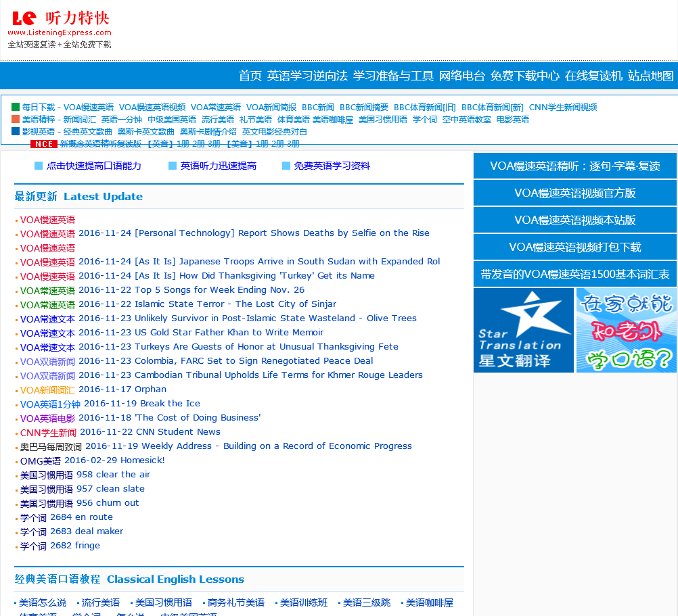This screenshot has height=616, width=678.
Task: Open 英文电影经典对白 link
Action: 274,131
